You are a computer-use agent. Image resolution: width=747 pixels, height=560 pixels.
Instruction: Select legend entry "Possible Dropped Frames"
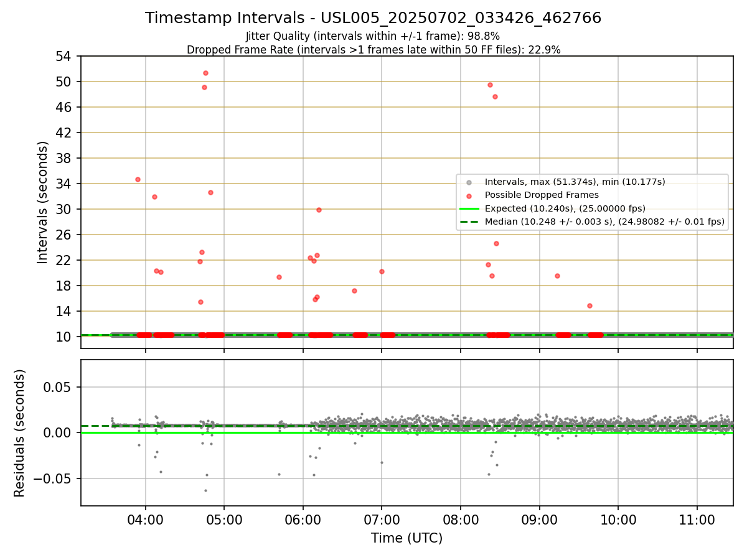pyautogui.click(x=542, y=195)
